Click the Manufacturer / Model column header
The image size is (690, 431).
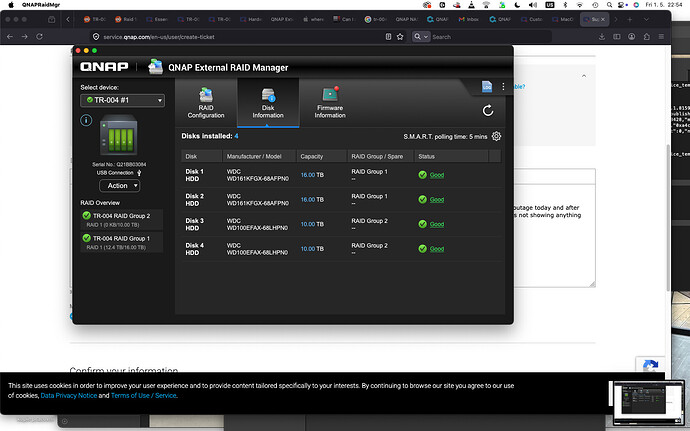[x=259, y=156]
